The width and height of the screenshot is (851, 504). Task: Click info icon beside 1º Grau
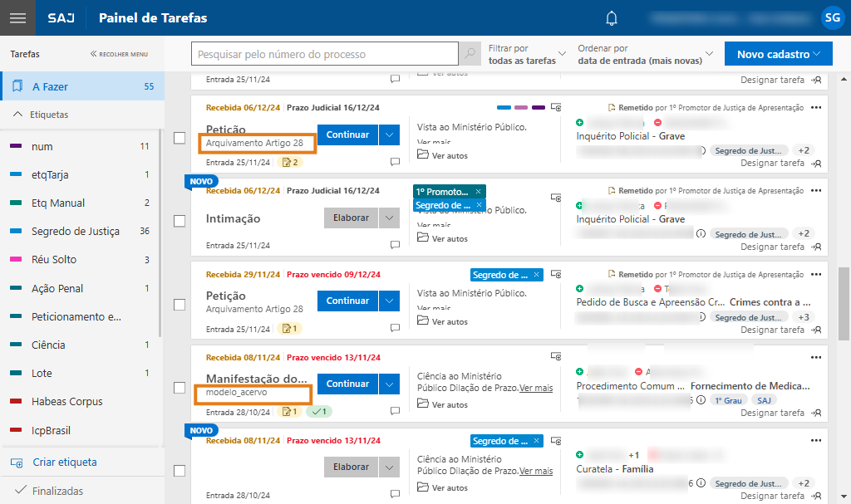[x=701, y=399]
